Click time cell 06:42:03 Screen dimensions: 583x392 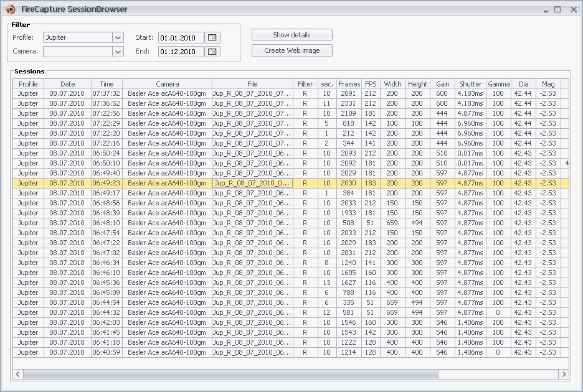pyautogui.click(x=107, y=322)
